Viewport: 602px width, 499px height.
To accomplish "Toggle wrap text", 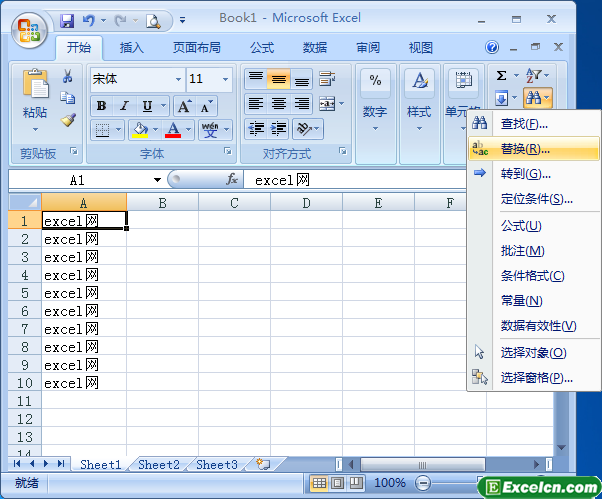I will [327, 79].
